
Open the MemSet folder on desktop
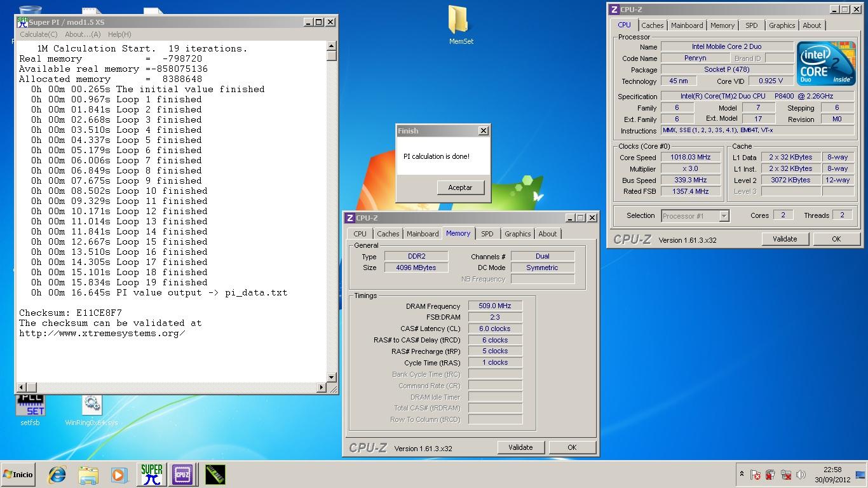tap(460, 25)
